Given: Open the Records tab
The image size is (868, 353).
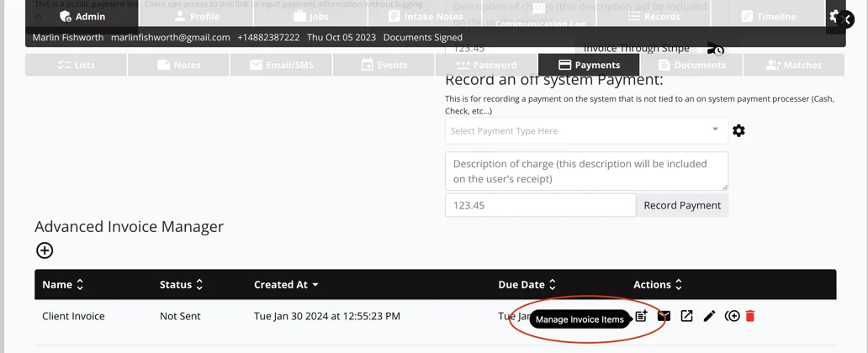Looking at the screenshot, I should [654, 17].
